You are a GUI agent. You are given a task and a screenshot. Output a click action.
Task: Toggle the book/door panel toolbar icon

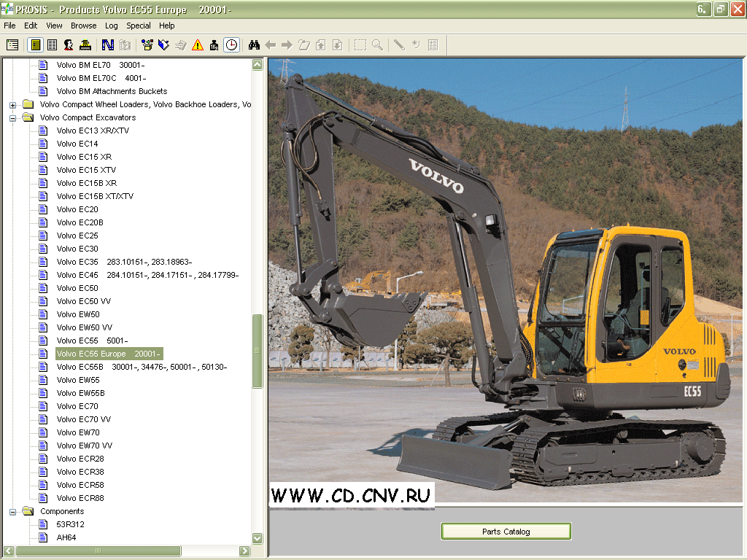pyautogui.click(x=36, y=45)
